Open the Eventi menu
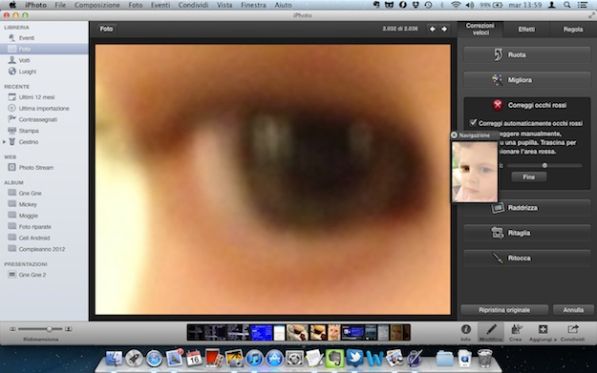This screenshot has height=373, width=597. click(x=160, y=5)
